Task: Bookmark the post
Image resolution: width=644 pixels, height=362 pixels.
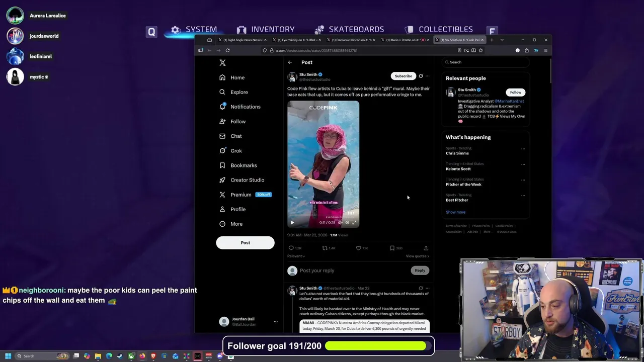Action: click(392, 248)
